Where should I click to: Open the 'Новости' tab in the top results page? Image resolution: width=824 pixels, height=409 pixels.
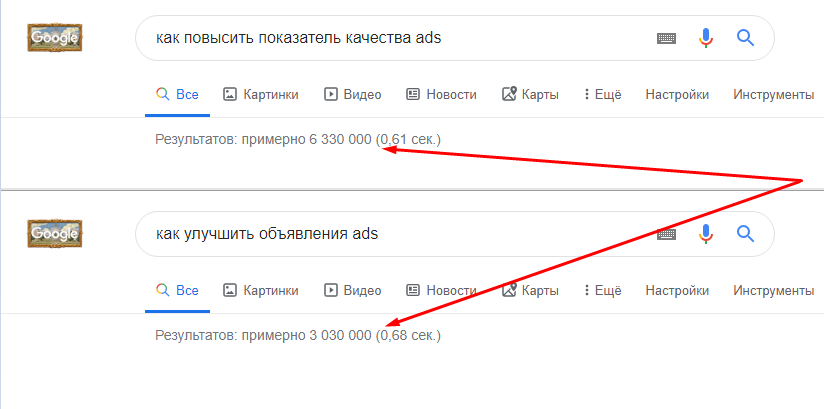(441, 95)
